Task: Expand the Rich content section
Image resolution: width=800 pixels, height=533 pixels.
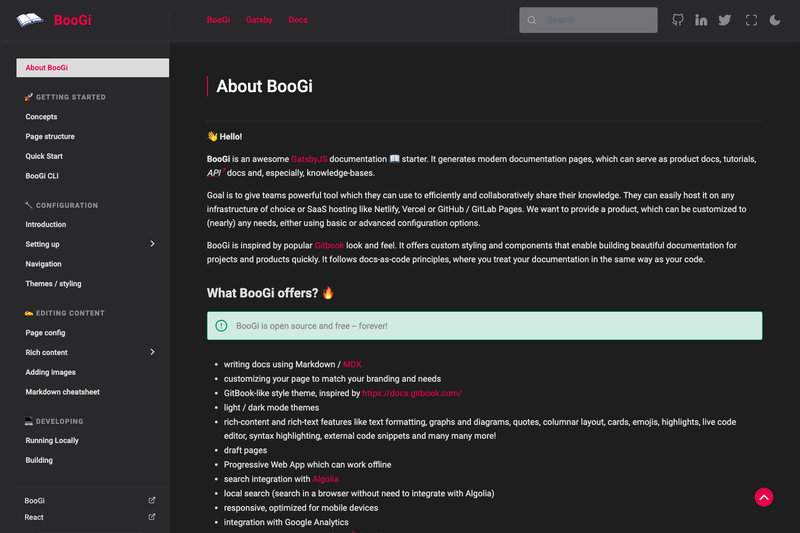Action: point(152,352)
